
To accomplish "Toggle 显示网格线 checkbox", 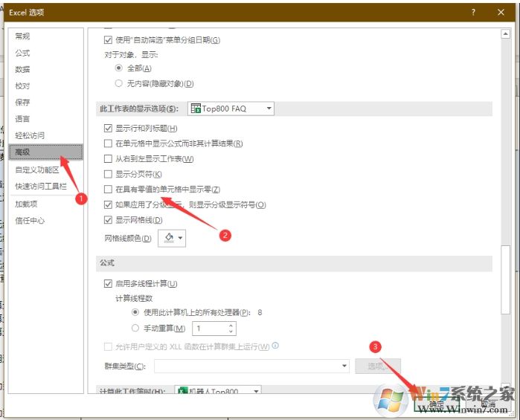I will point(108,220).
